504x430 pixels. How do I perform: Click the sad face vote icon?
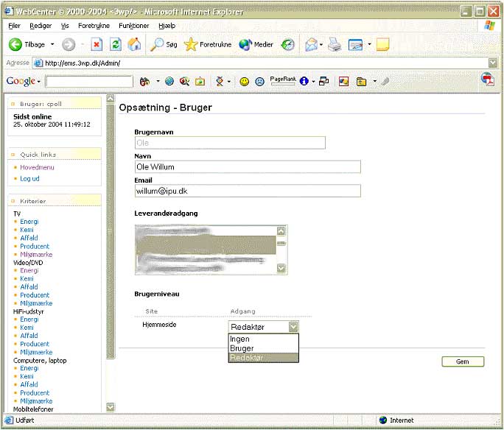tap(259, 82)
